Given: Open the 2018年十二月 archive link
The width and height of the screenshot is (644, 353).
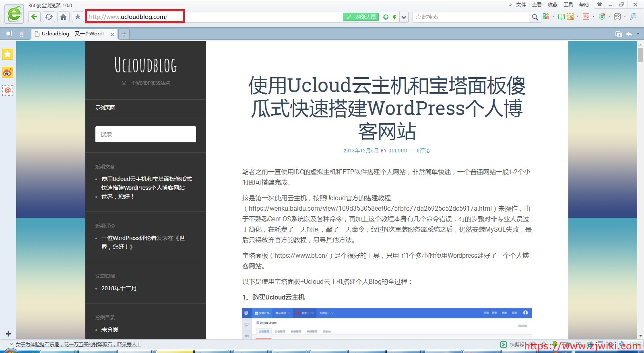Looking at the screenshot, I should [x=119, y=288].
